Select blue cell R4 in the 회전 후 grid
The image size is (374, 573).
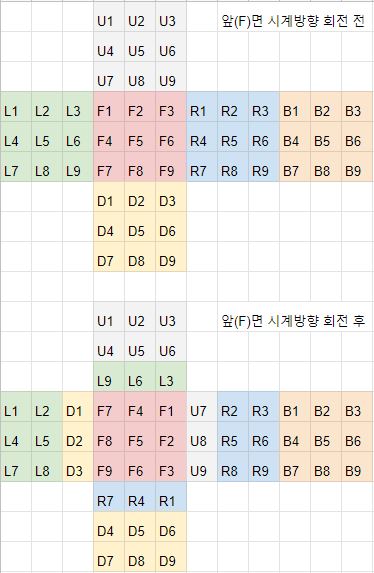click(x=140, y=497)
